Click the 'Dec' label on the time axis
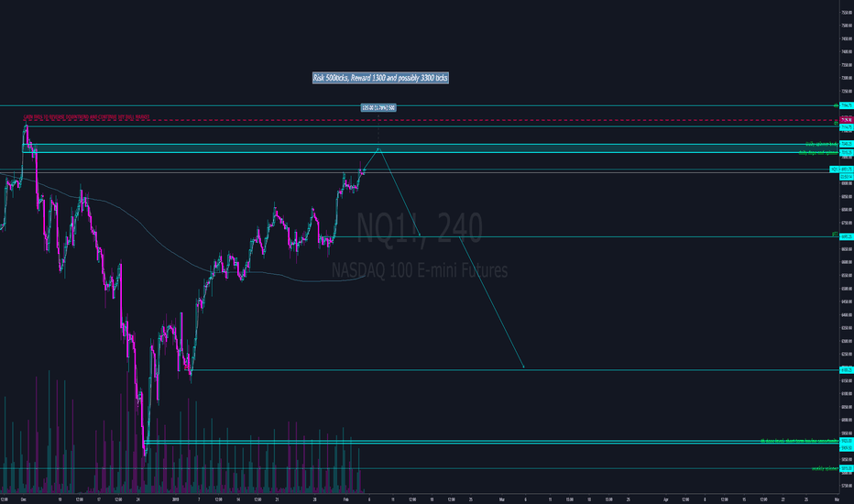This screenshot has height=504, width=854. coord(24,499)
